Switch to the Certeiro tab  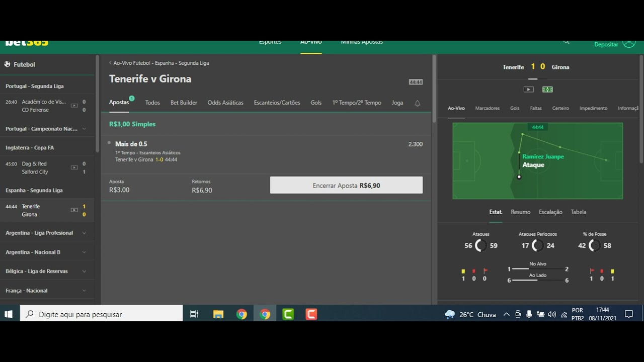point(560,108)
